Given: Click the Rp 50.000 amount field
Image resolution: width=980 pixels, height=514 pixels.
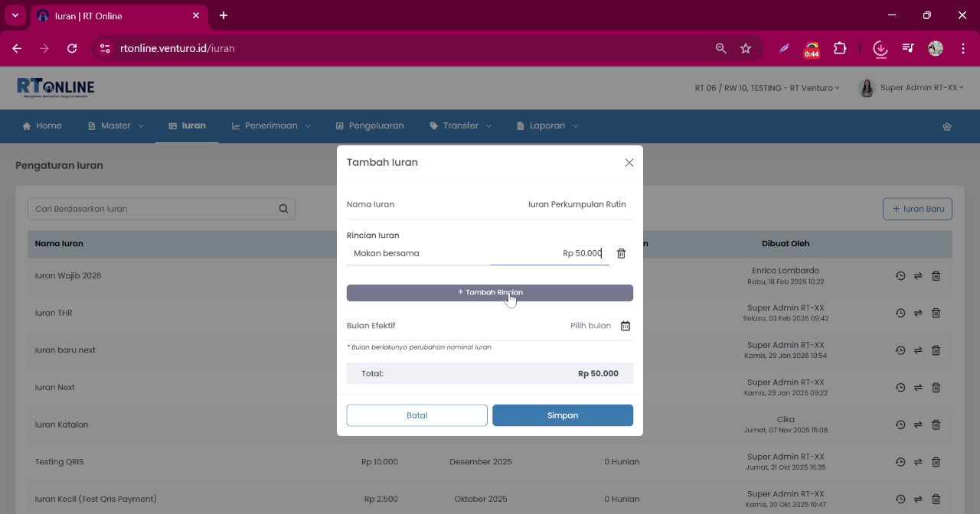Looking at the screenshot, I should [550, 253].
